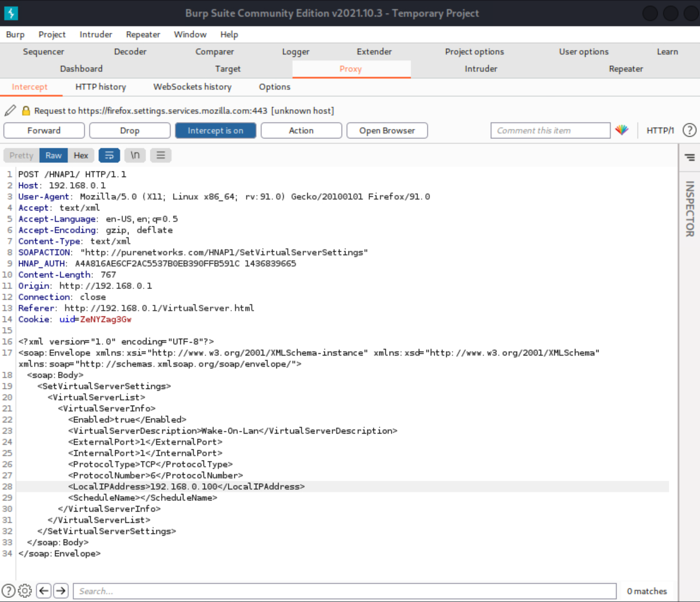Open the Intruder menu in menu bar
Image resolution: width=700 pixels, height=602 pixels.
coord(96,34)
